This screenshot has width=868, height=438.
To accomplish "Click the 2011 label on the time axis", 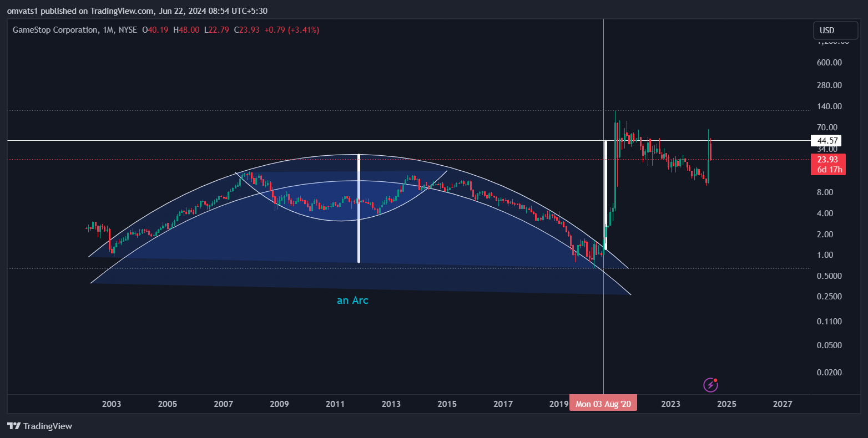I will tap(335, 404).
